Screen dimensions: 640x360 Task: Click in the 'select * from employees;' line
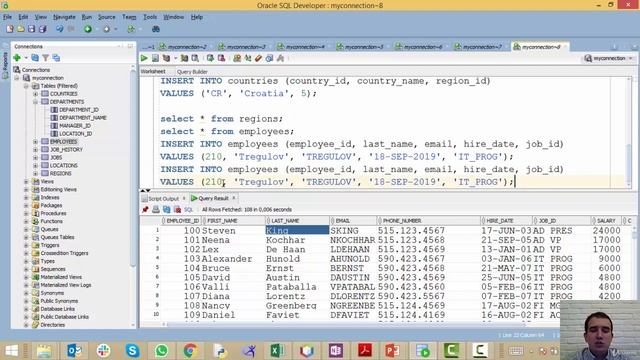point(227,131)
